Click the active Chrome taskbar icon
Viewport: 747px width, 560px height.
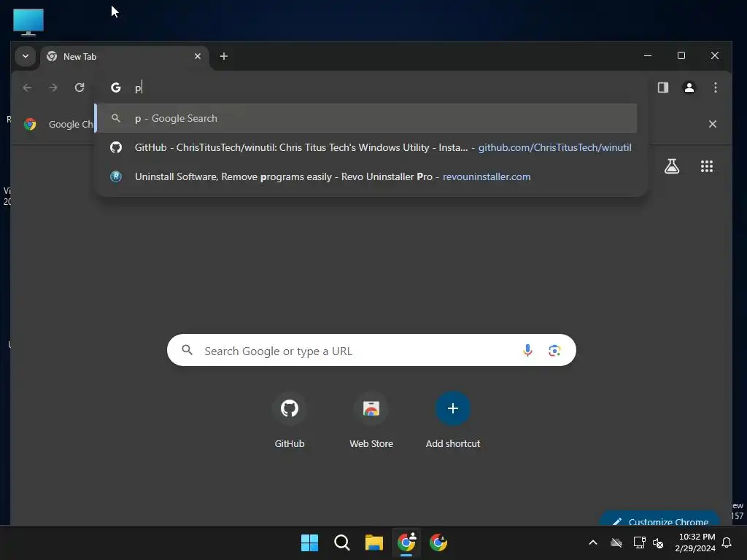tap(406, 542)
